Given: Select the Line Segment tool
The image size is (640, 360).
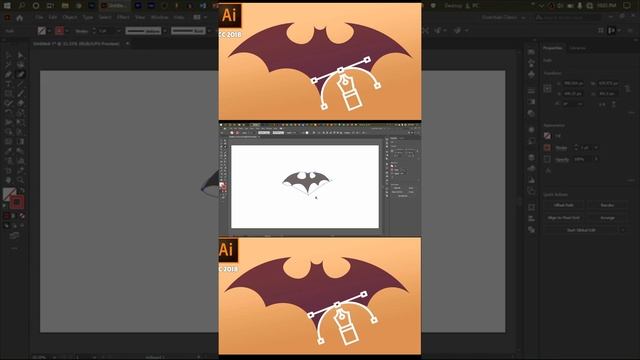Looking at the screenshot, I should [20, 84].
